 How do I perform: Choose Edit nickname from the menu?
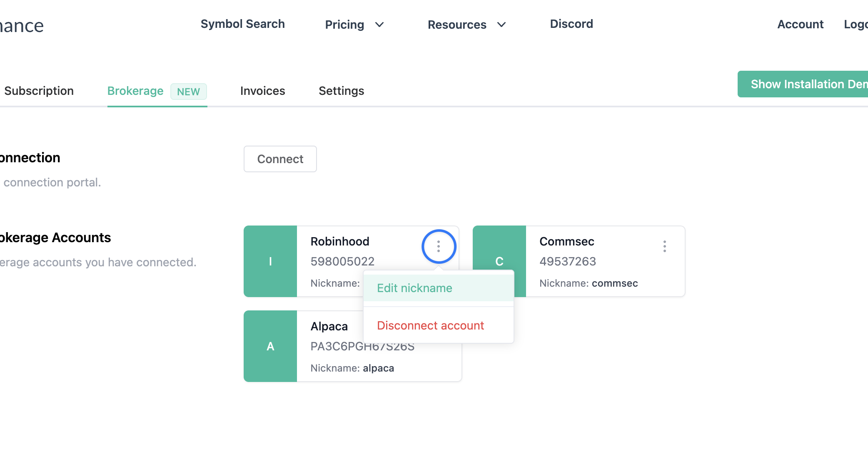tap(414, 288)
